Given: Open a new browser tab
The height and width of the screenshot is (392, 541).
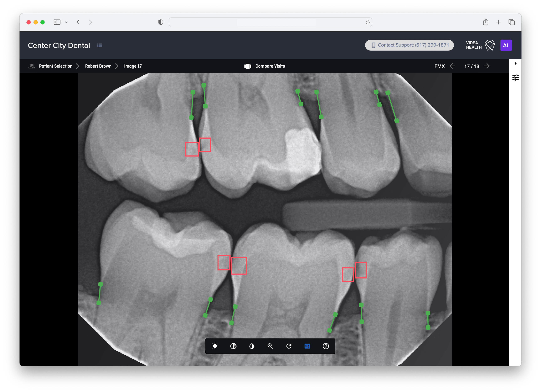Looking at the screenshot, I should (x=498, y=22).
